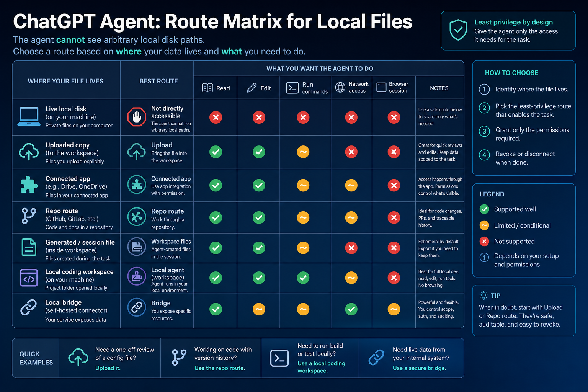Click the Browser session window icon
588x392 pixels.
(x=381, y=87)
